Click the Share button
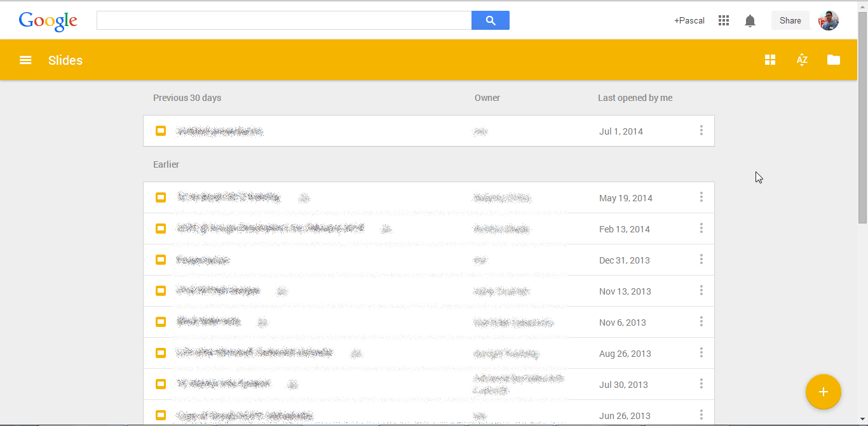 click(x=790, y=20)
